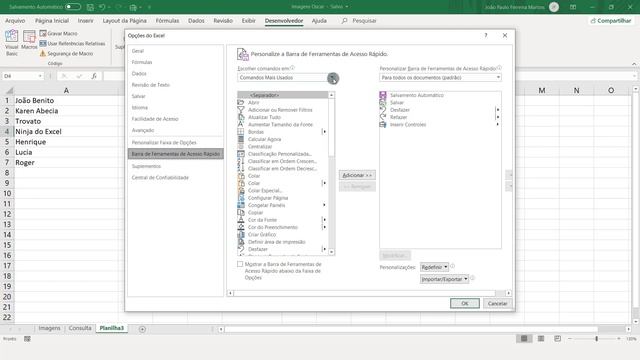This screenshot has height=360, width=640.
Task: Open Suplementos category in options
Action: [x=176, y=166]
